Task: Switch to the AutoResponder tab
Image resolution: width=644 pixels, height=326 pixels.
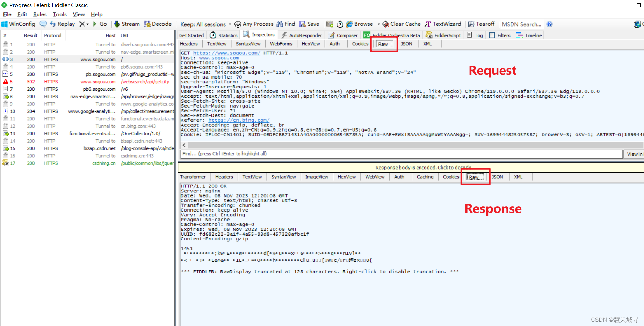Action: (302, 35)
